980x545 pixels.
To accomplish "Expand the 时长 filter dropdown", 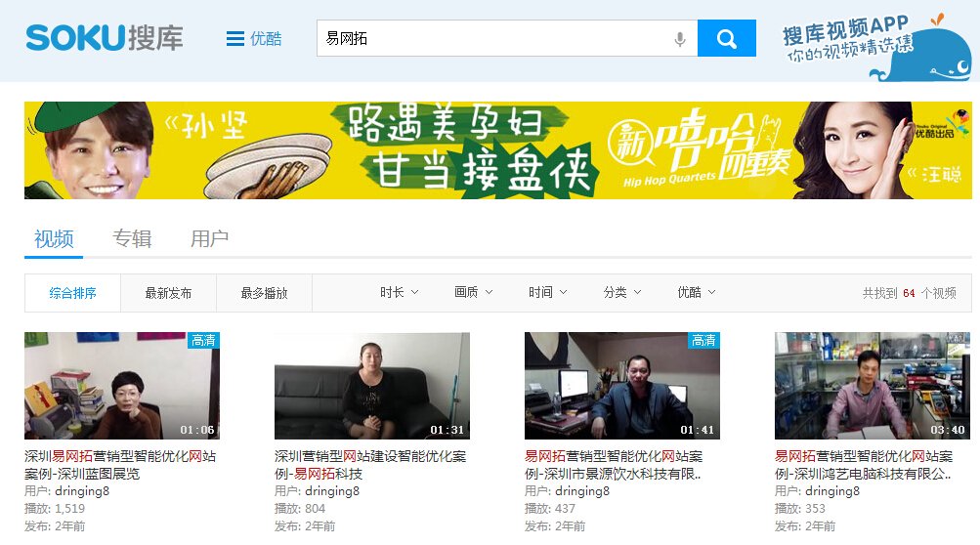I will tap(400, 292).
